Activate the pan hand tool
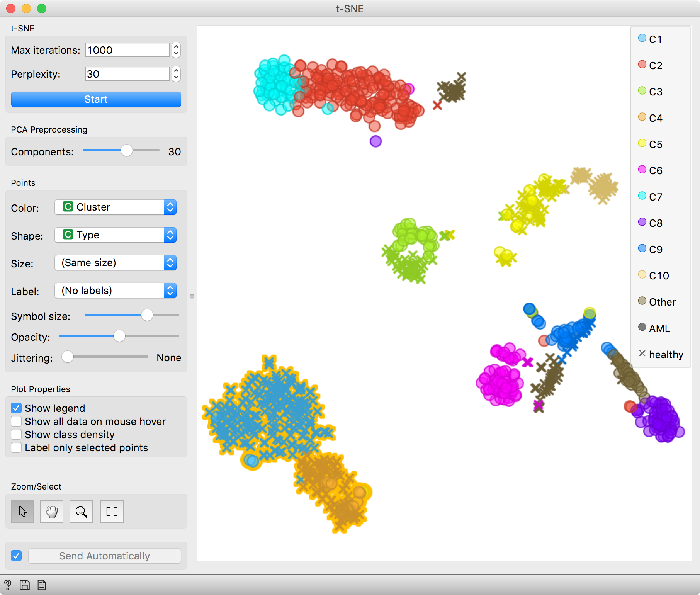 tap(52, 512)
